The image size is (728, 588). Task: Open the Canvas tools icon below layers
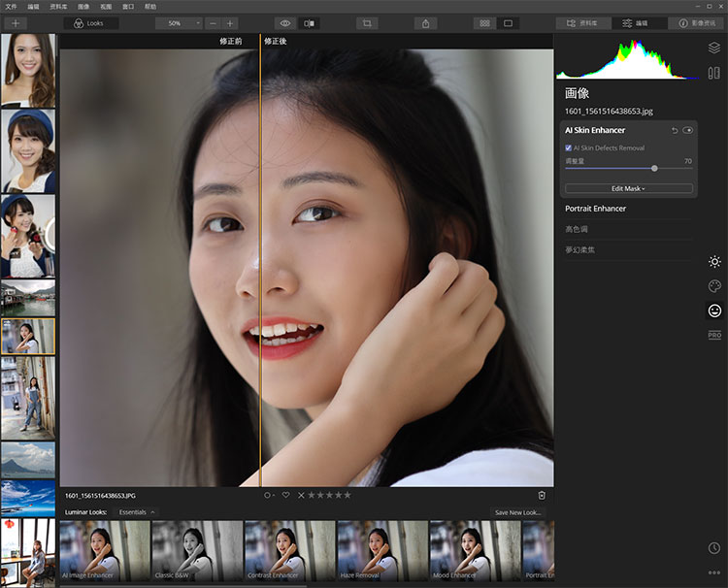click(714, 73)
